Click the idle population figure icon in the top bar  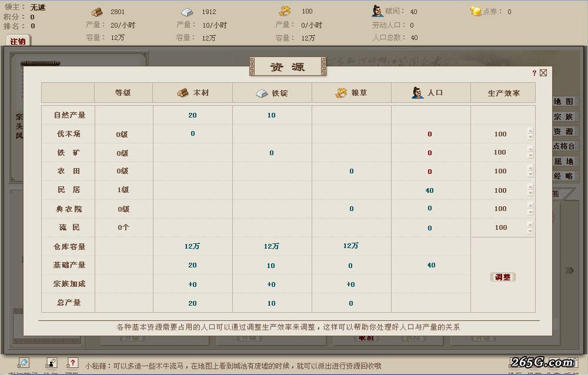pos(377,11)
